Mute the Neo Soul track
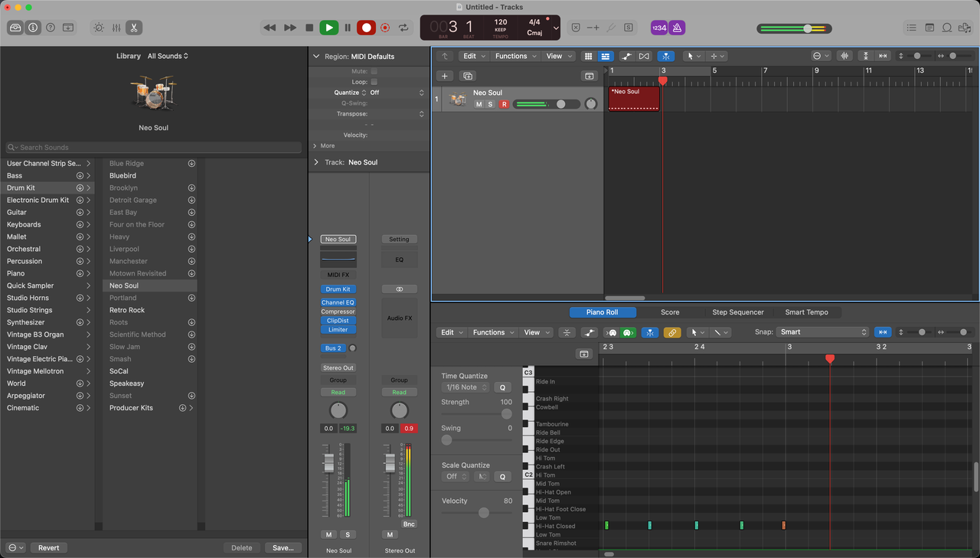Image resolution: width=980 pixels, height=558 pixels. [x=479, y=104]
